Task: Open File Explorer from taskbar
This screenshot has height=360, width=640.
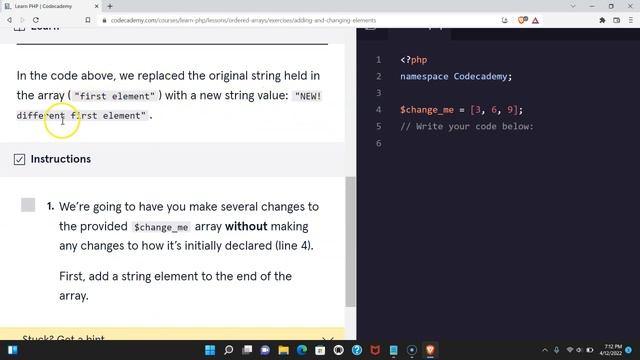Action: click(x=284, y=350)
